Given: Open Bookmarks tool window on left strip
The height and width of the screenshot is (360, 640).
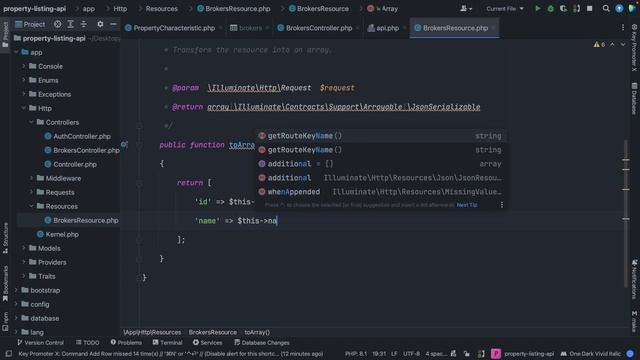Looking at the screenshot, I should 5,284.
